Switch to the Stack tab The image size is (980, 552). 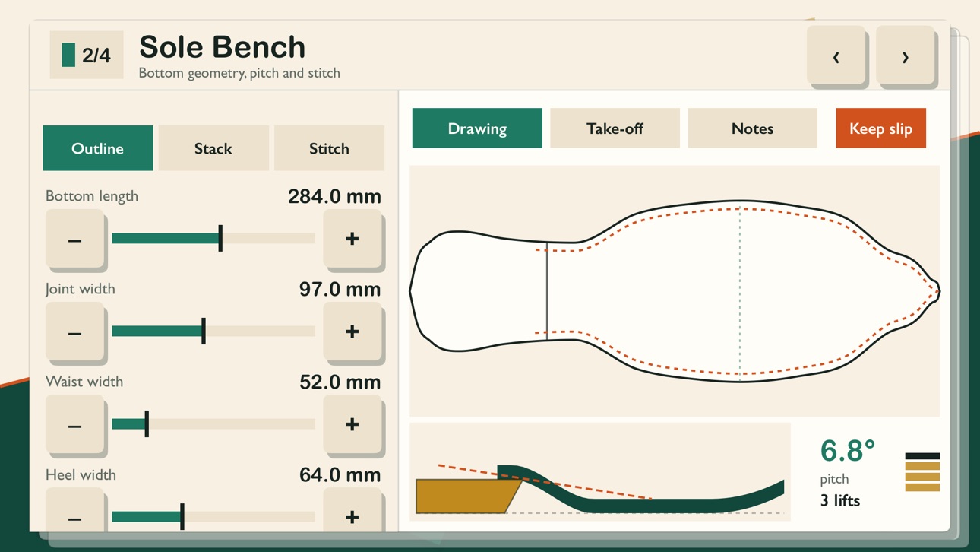point(213,148)
